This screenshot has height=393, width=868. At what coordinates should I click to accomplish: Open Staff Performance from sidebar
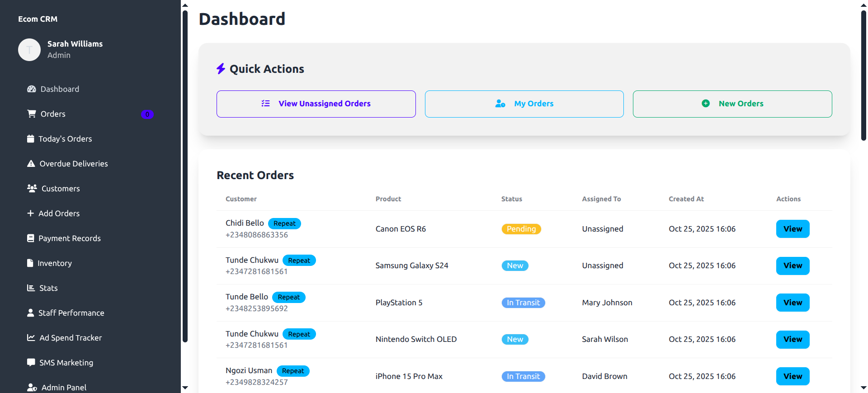(x=90, y=313)
